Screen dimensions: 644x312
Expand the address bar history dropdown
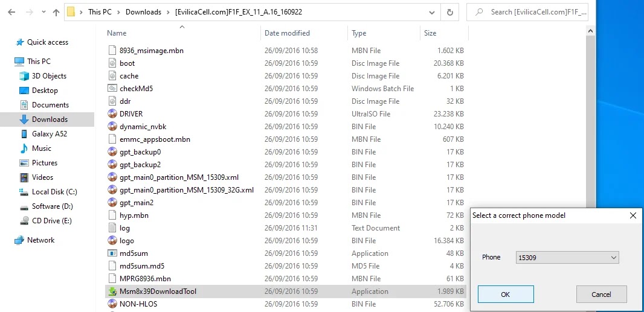pyautogui.click(x=432, y=12)
